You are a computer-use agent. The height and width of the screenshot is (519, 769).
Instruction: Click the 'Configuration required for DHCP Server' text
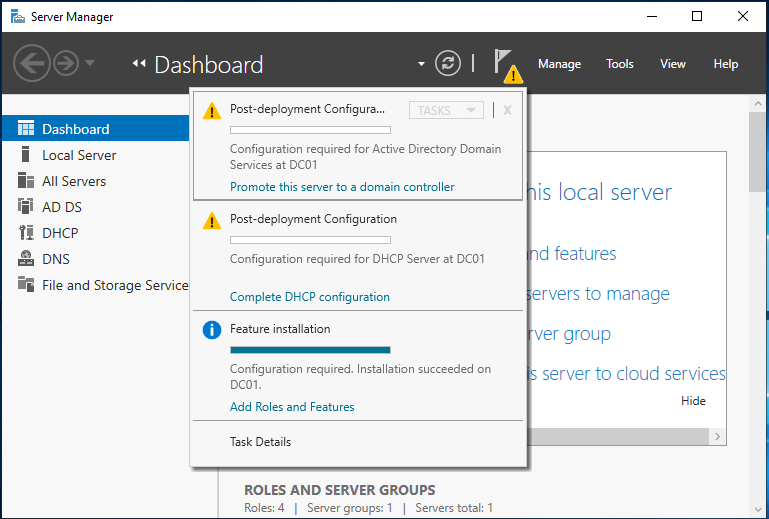pyautogui.click(x=357, y=259)
